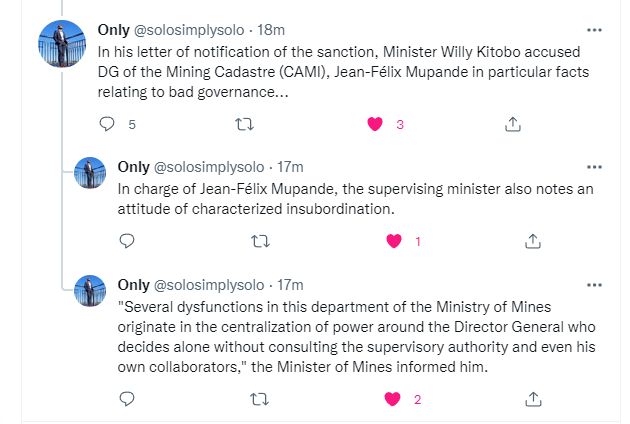Share the 'Several dysfunctions' quote tweet

[532, 398]
